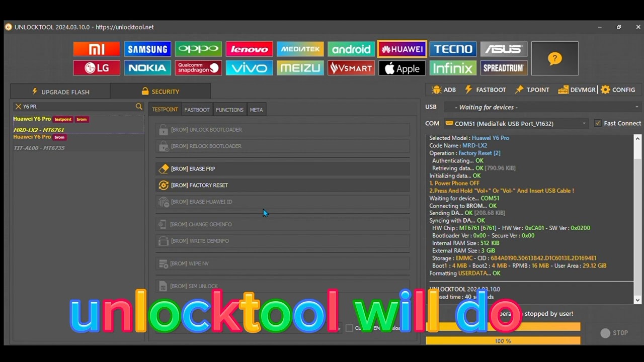Image resolution: width=644 pixels, height=362 pixels.
Task: Choose the Qualcomm Snapdragon tile
Action: 198,68
